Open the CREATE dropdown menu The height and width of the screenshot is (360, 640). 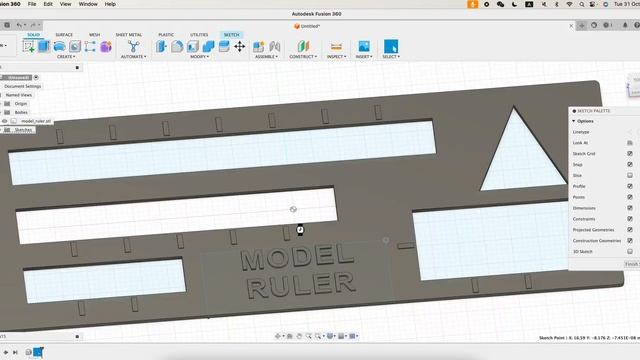[x=66, y=57]
